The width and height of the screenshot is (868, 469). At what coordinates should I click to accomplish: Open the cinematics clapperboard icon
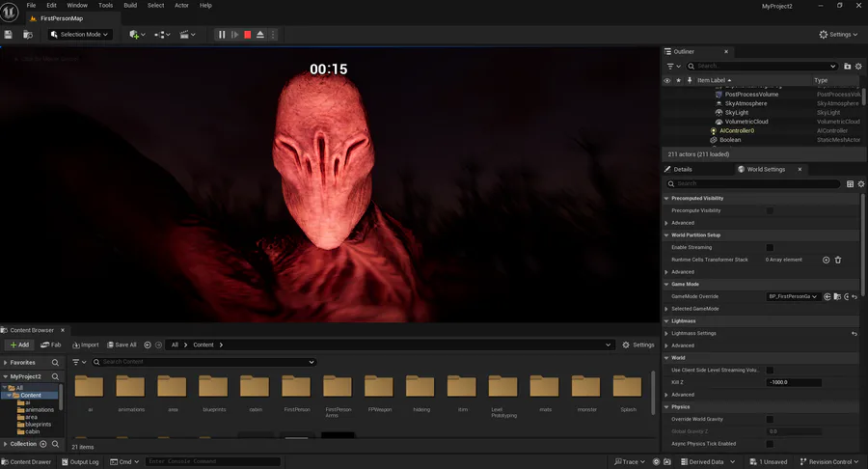187,35
